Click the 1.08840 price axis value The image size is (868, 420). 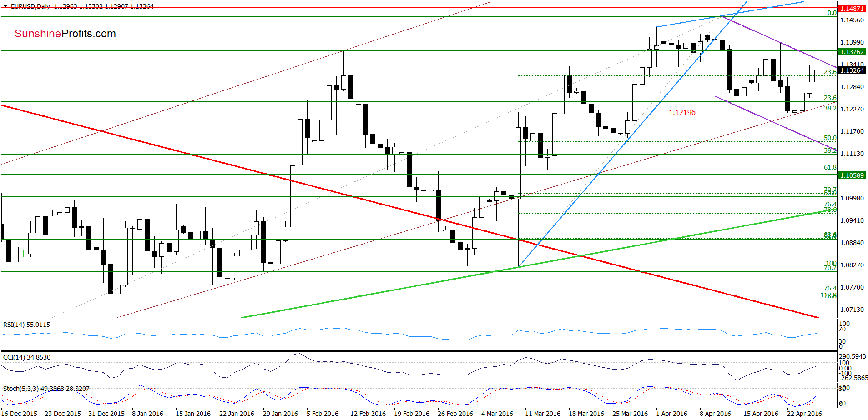tap(852, 243)
